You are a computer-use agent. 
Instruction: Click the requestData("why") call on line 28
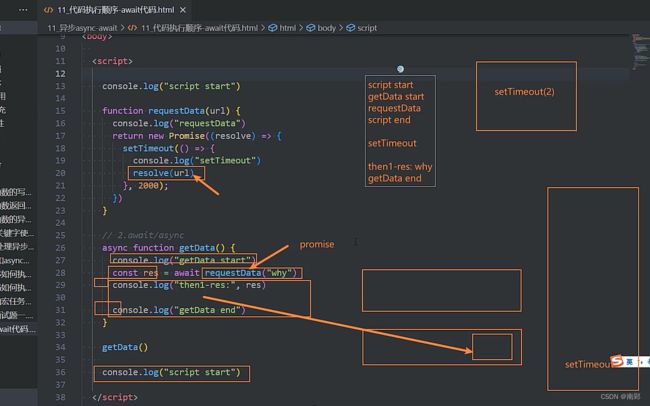(251, 272)
